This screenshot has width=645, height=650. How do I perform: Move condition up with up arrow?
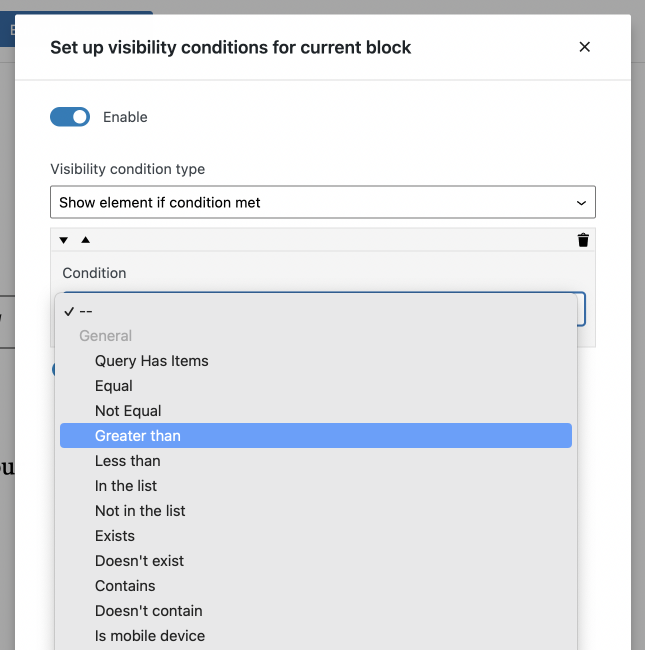click(x=85, y=240)
